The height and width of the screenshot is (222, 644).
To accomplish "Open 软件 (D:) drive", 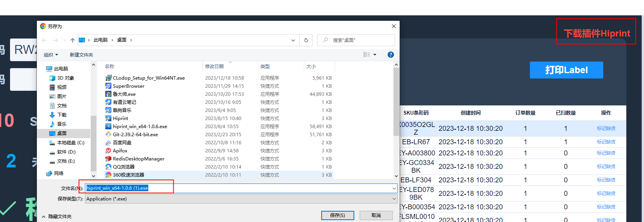I will point(63,152).
